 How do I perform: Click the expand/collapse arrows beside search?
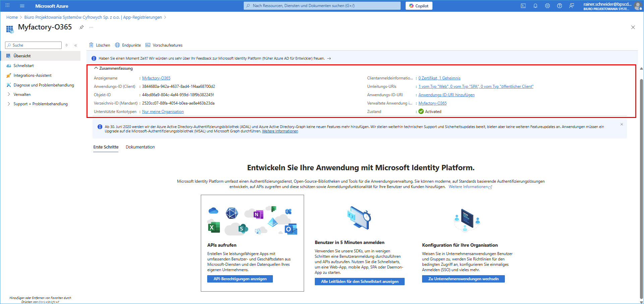[67, 45]
